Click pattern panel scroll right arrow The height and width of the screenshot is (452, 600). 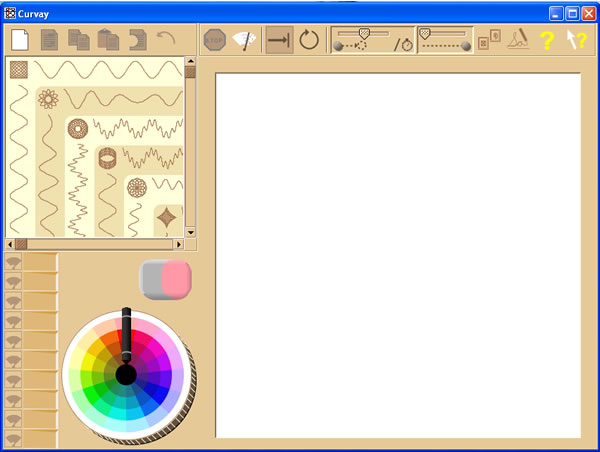coord(178,244)
